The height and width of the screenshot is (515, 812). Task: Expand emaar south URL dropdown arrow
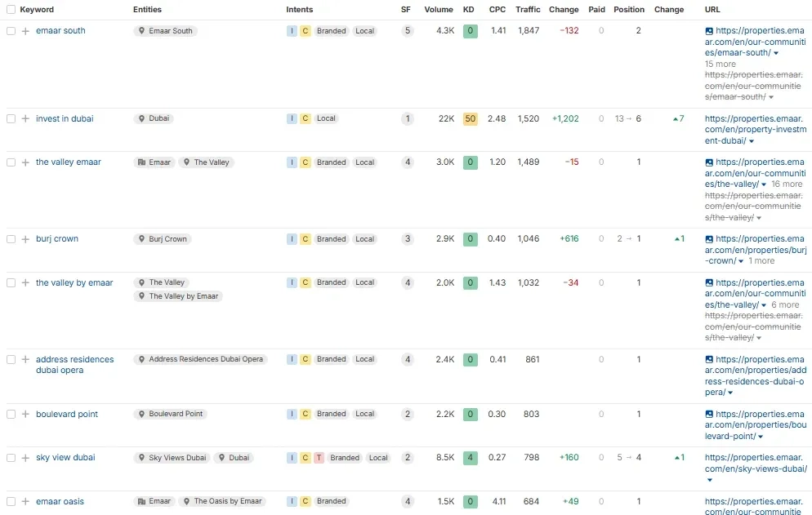(776, 53)
